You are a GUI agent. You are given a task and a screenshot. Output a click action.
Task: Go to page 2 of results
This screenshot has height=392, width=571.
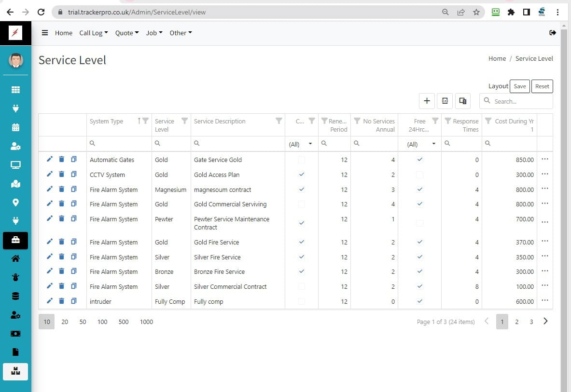516,322
